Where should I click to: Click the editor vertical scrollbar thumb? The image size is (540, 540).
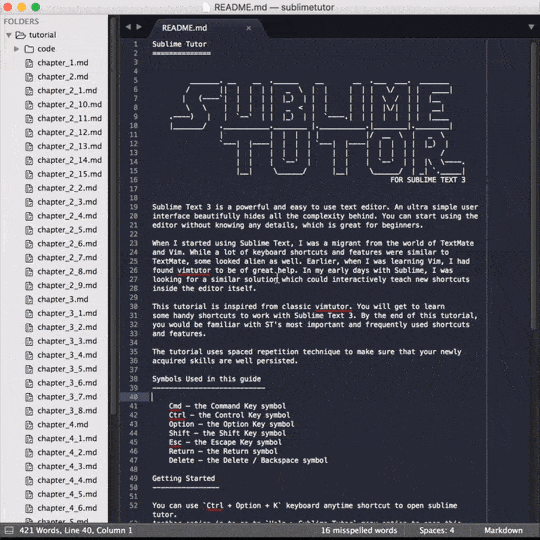[x=533, y=186]
